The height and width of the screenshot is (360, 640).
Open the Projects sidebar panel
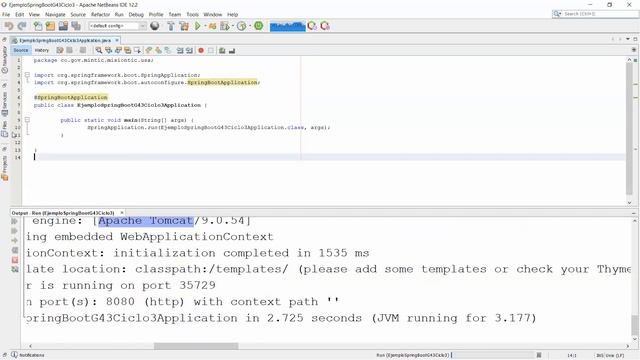[x=4, y=167]
